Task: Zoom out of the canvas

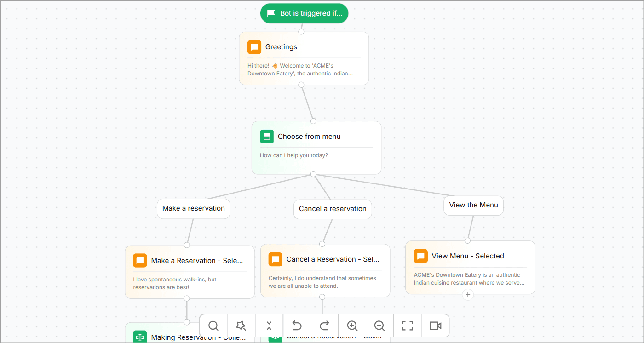Action: (379, 326)
